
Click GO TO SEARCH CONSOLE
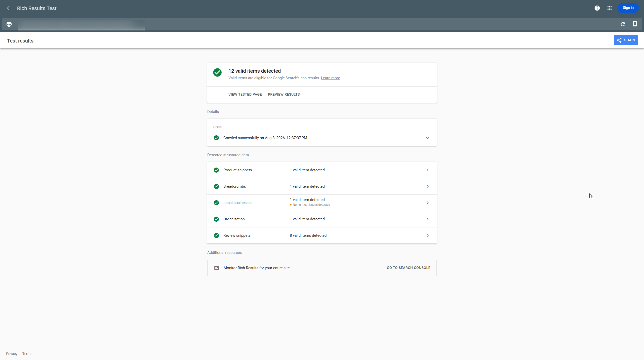coord(409,268)
